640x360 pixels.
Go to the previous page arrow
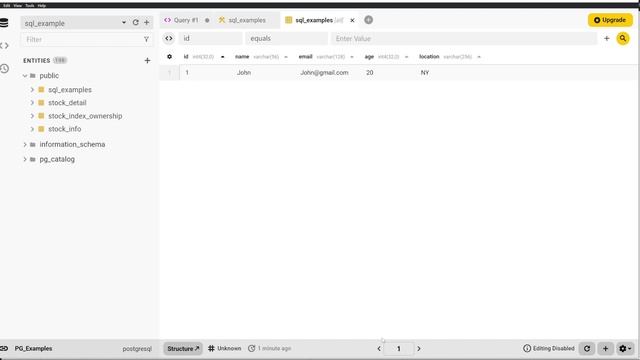[x=379, y=349]
